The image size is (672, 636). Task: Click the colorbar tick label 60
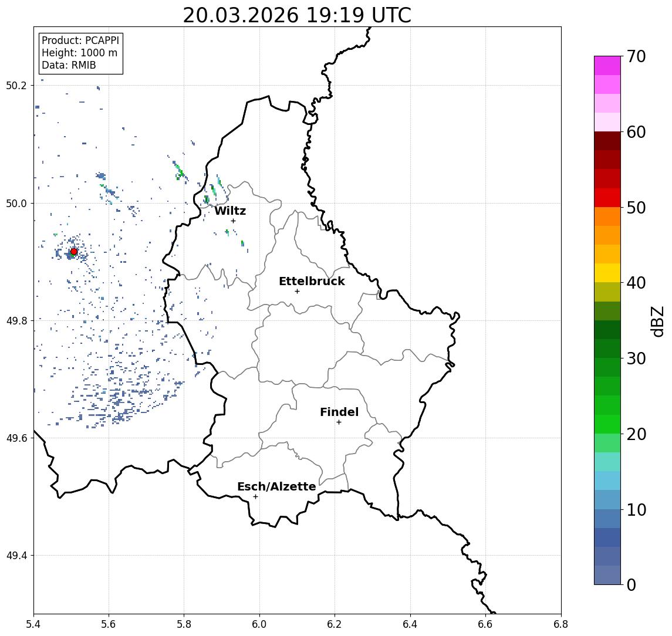[636, 133]
